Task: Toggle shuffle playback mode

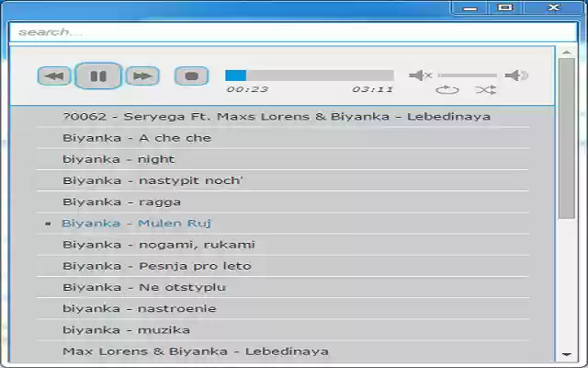Action: point(486,90)
